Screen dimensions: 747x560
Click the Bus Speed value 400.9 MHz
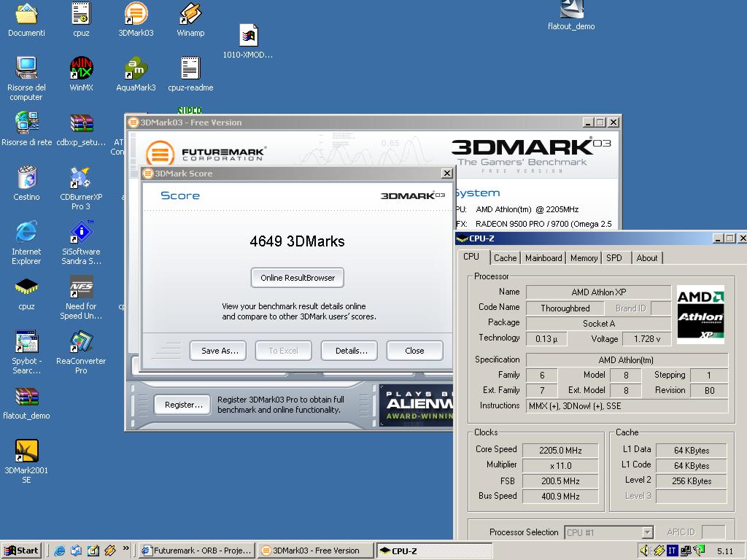click(x=560, y=496)
